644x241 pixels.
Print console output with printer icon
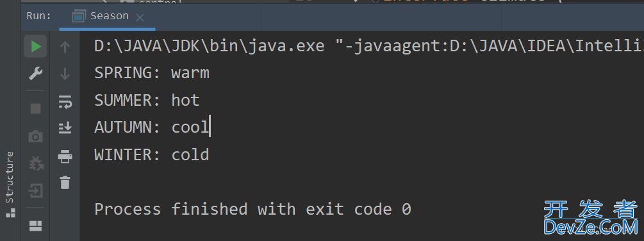(65, 156)
